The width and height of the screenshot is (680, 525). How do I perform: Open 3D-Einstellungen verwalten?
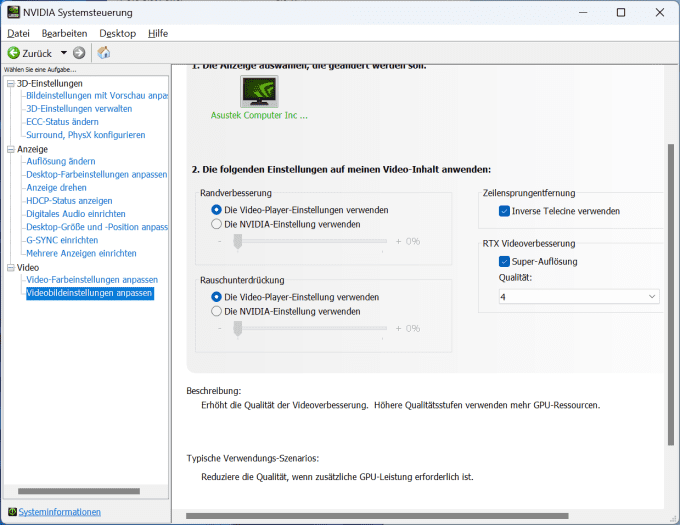(79, 109)
